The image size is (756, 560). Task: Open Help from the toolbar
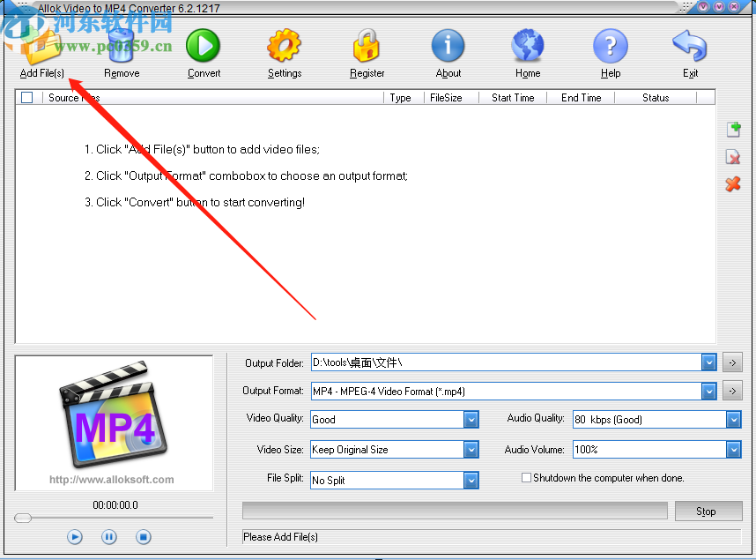pyautogui.click(x=610, y=46)
